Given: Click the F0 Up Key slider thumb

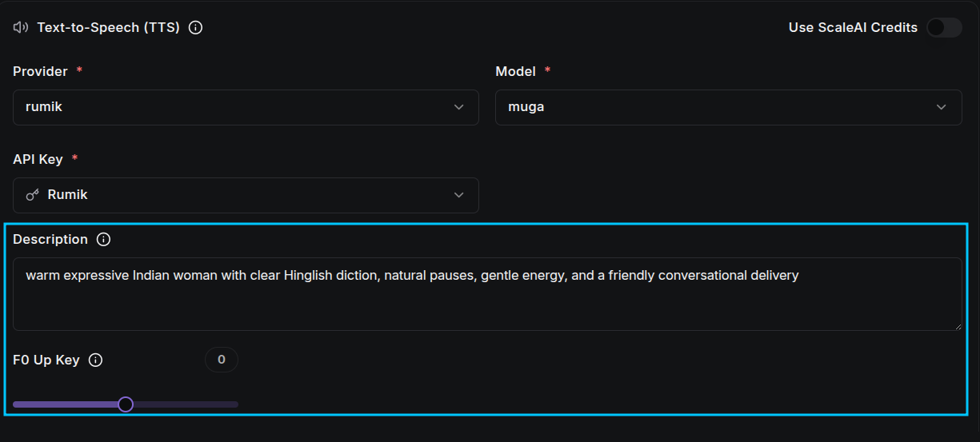Looking at the screenshot, I should click(x=126, y=404).
